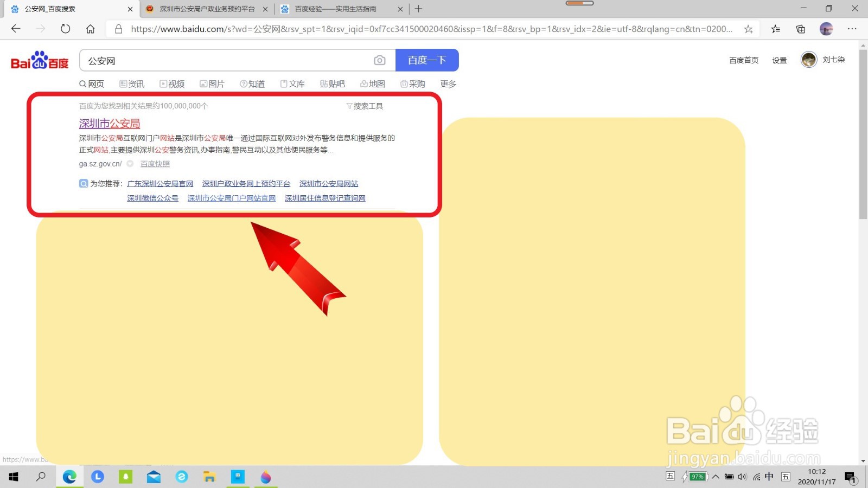Select the 文库 search category
The image size is (868, 488).
[x=292, y=84]
